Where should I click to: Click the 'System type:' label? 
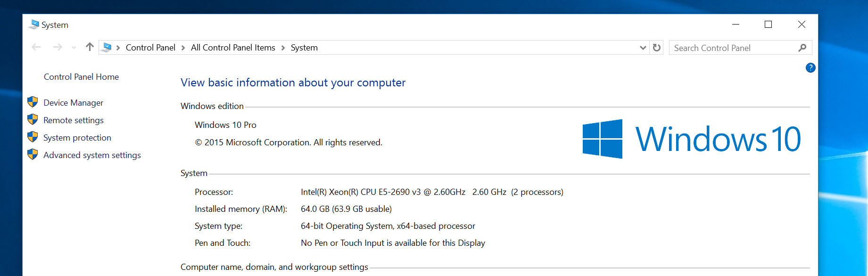pyautogui.click(x=218, y=226)
